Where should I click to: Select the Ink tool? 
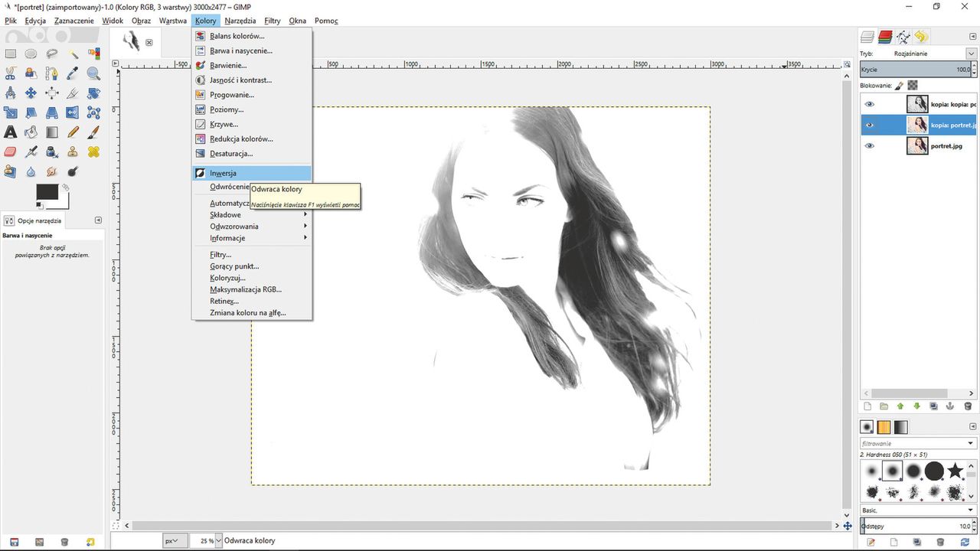(x=52, y=152)
